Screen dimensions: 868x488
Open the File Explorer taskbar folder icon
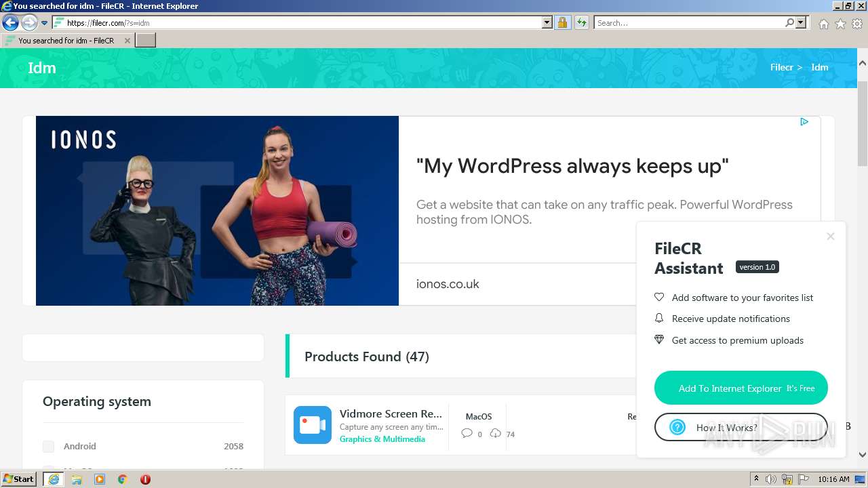point(77,479)
